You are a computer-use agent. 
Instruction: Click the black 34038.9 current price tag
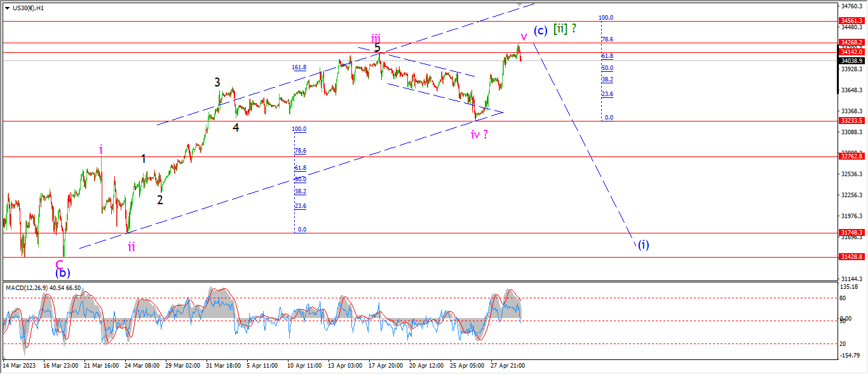point(851,61)
